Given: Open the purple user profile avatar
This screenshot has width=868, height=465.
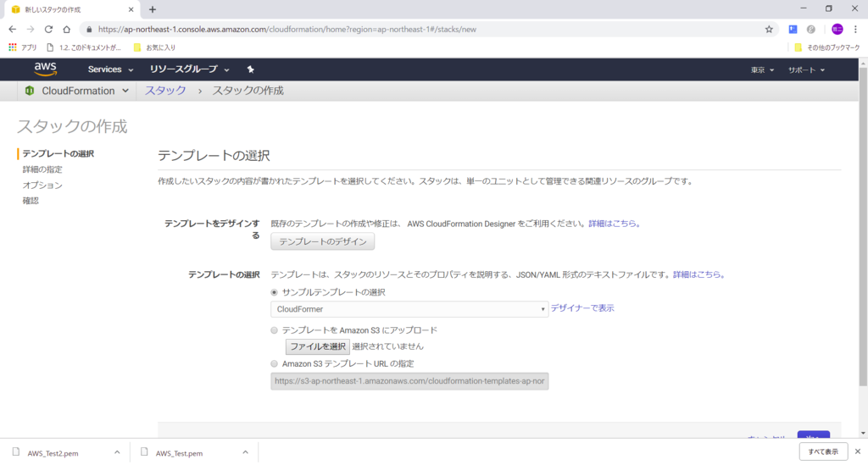Looking at the screenshot, I should click(837, 30).
